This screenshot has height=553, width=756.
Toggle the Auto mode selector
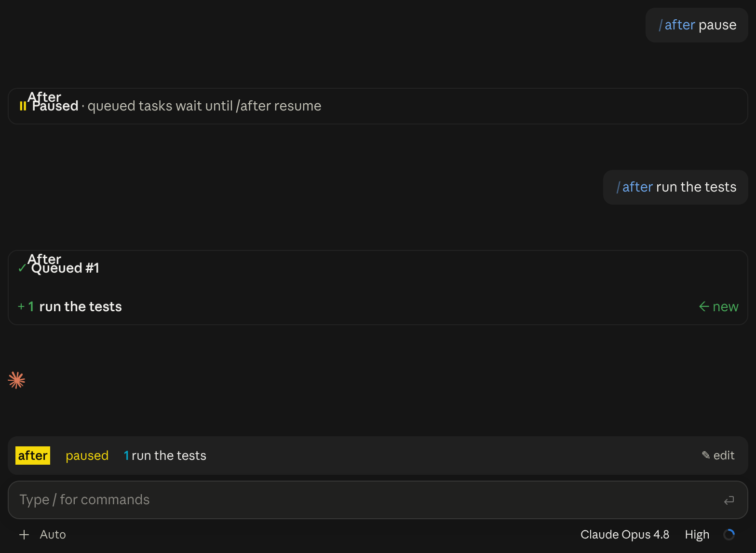53,535
